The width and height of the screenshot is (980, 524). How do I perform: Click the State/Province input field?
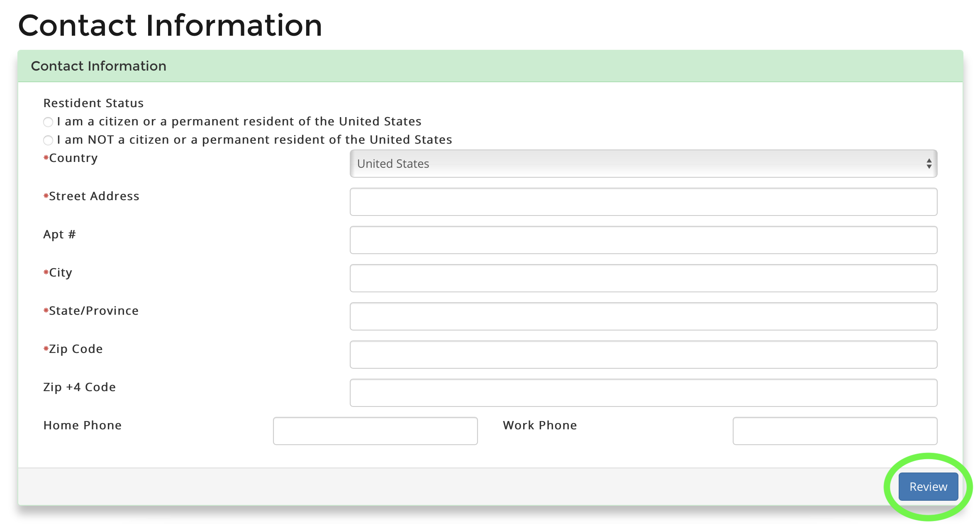[x=643, y=316]
